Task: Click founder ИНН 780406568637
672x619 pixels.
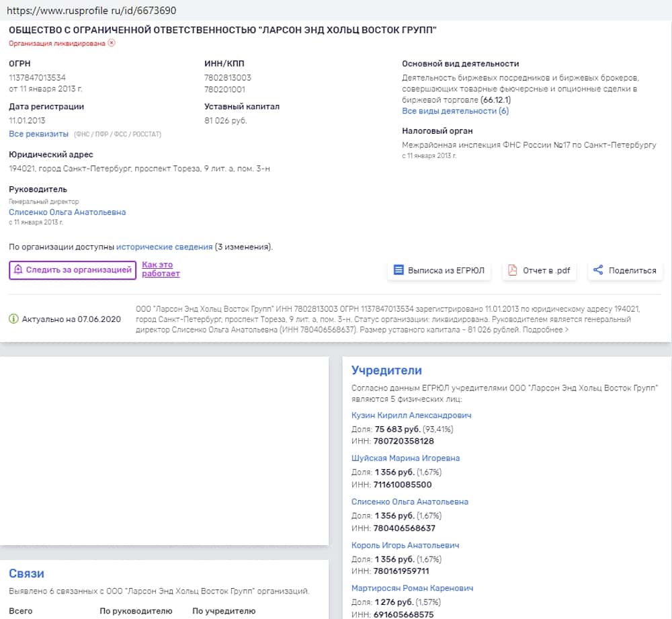Action: [405, 528]
